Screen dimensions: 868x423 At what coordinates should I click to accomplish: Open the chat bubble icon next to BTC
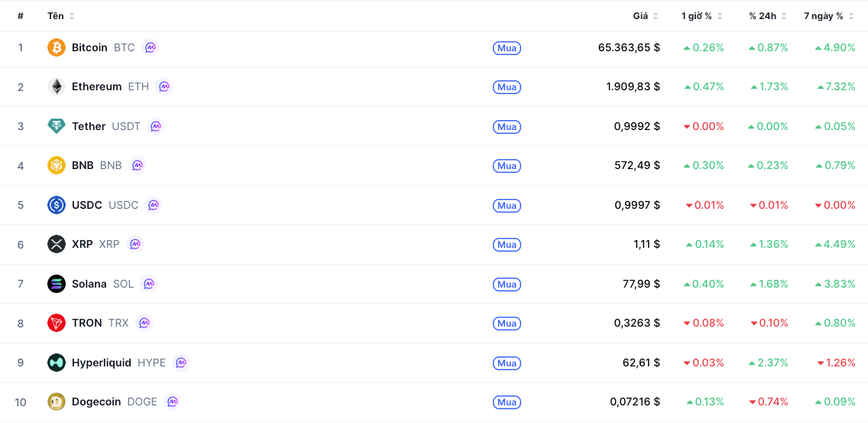[x=151, y=47]
